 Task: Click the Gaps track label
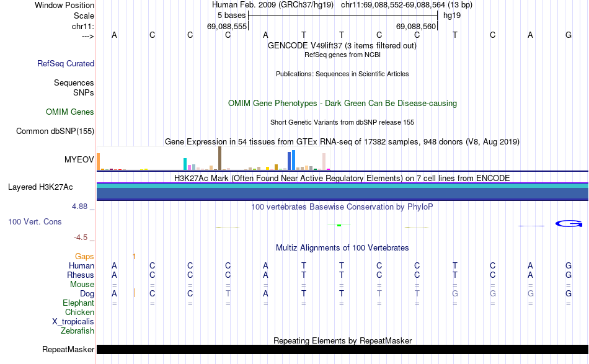[84, 256]
